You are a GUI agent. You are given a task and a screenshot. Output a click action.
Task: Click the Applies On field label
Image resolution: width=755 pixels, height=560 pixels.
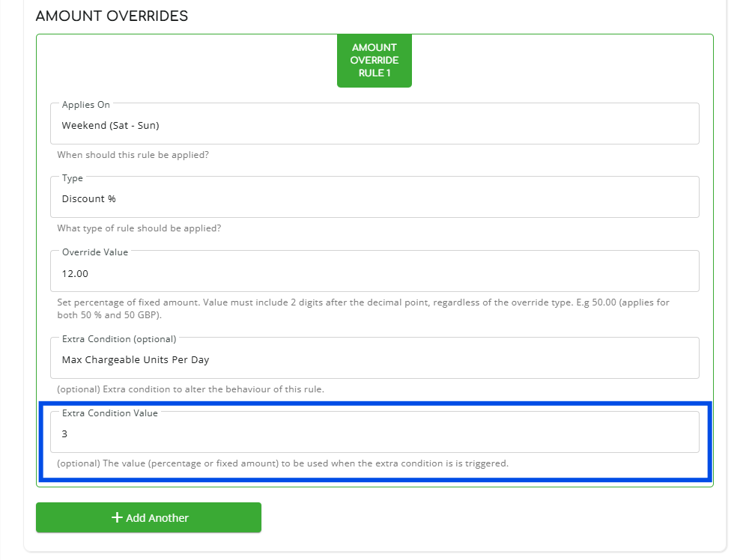pos(85,104)
